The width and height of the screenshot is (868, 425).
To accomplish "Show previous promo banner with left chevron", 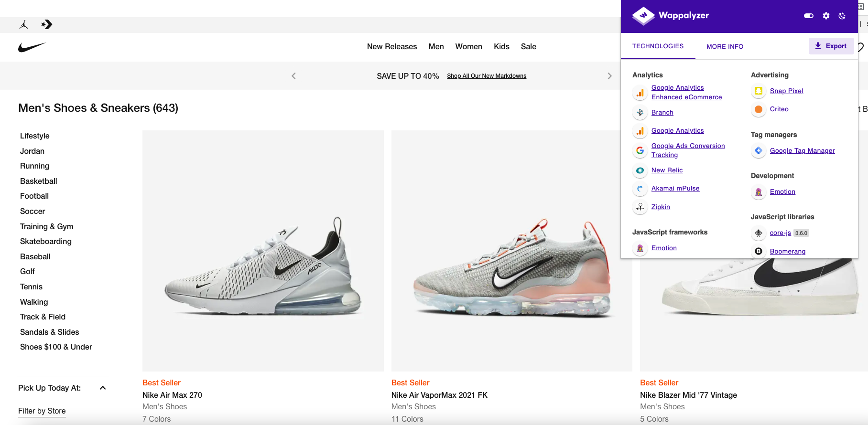I will coord(293,76).
